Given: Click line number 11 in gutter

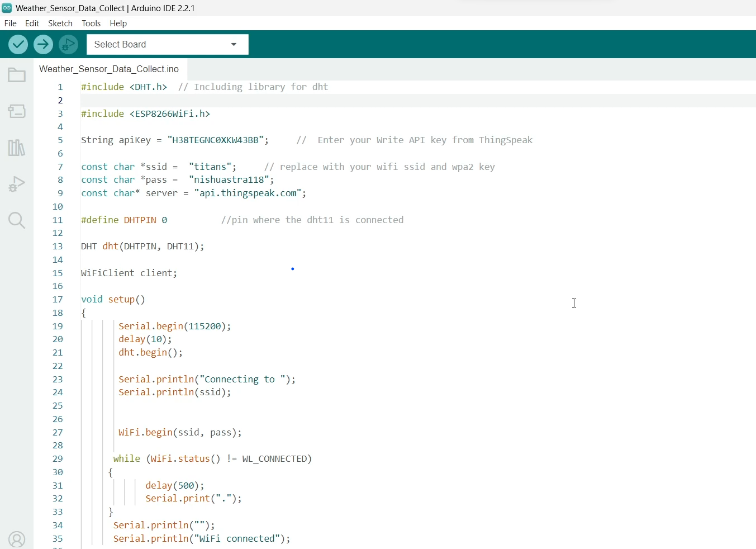Looking at the screenshot, I should 58,220.
